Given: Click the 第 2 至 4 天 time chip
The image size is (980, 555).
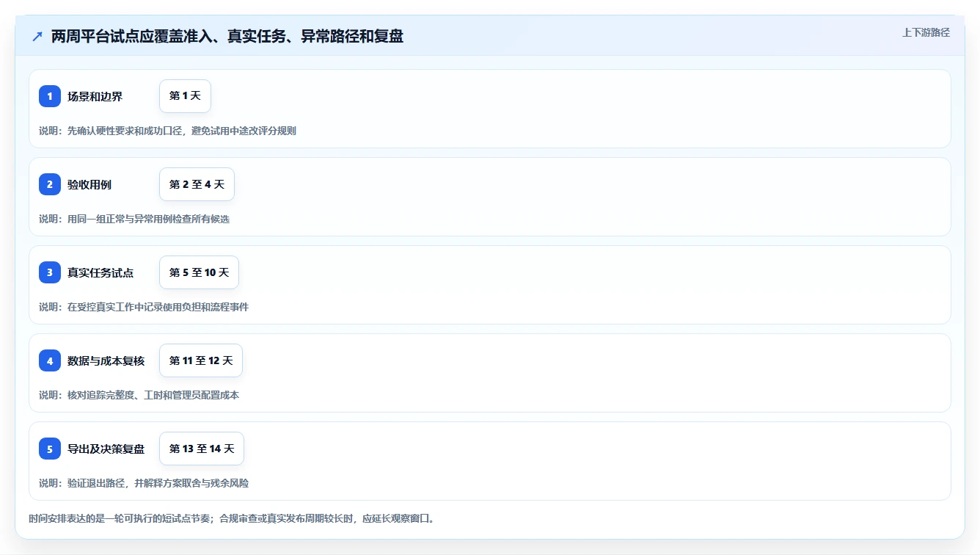Looking at the screenshot, I should (x=197, y=184).
